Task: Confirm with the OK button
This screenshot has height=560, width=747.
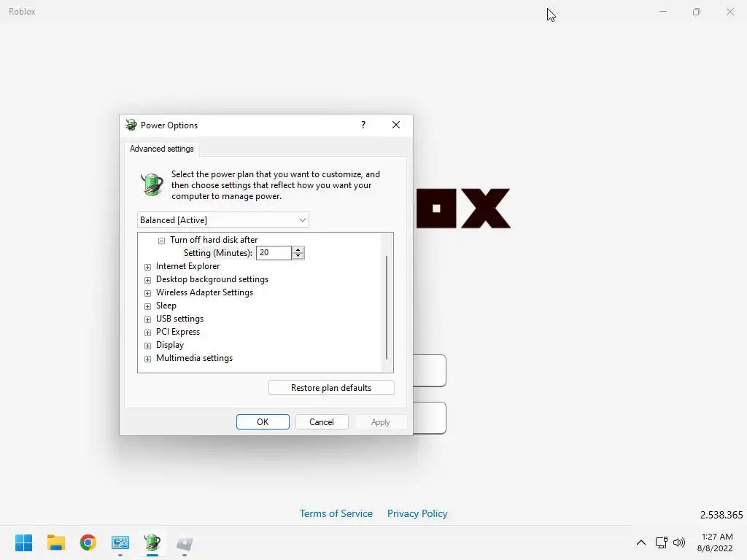Action: tap(263, 422)
